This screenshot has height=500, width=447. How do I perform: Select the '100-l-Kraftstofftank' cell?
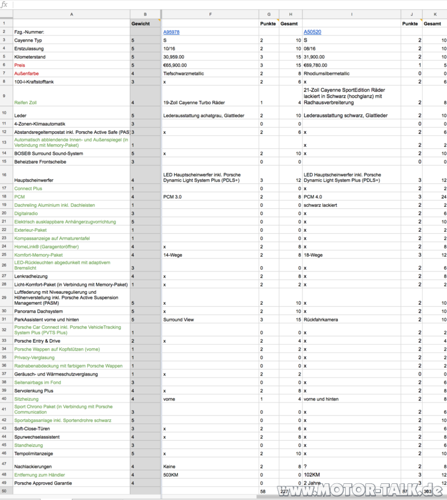pos(71,82)
